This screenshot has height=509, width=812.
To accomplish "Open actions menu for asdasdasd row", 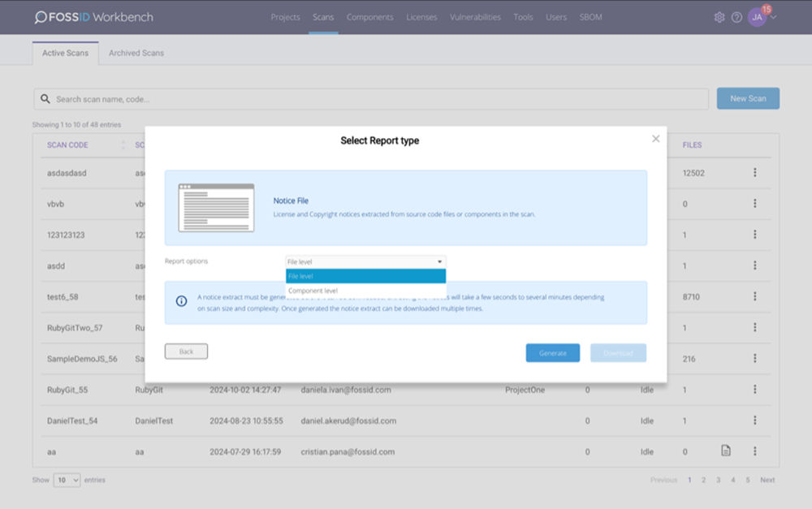I will pos(754,172).
